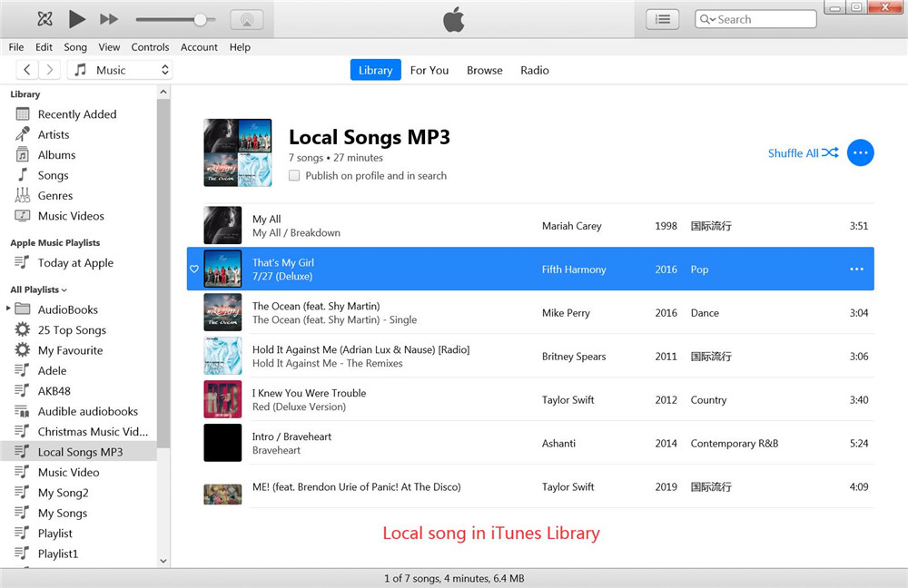908x588 pixels.
Task: Expand the AudioBooks folder
Action: click(x=8, y=309)
